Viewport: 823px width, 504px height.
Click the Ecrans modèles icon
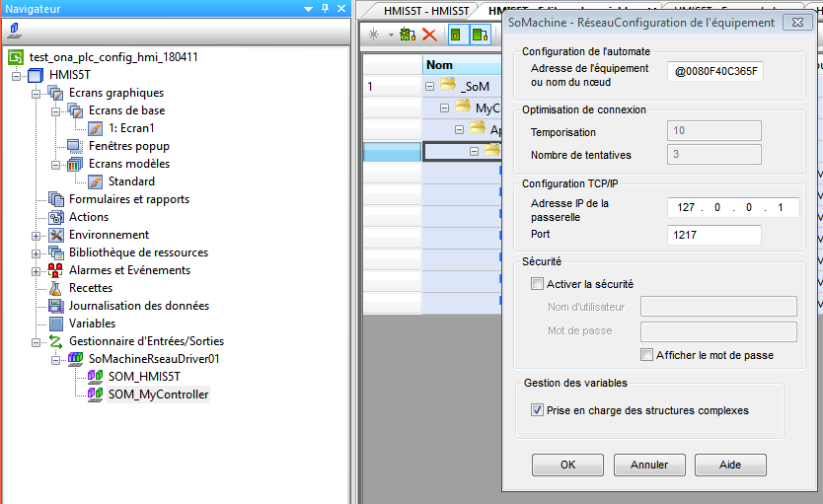pyautogui.click(x=75, y=164)
